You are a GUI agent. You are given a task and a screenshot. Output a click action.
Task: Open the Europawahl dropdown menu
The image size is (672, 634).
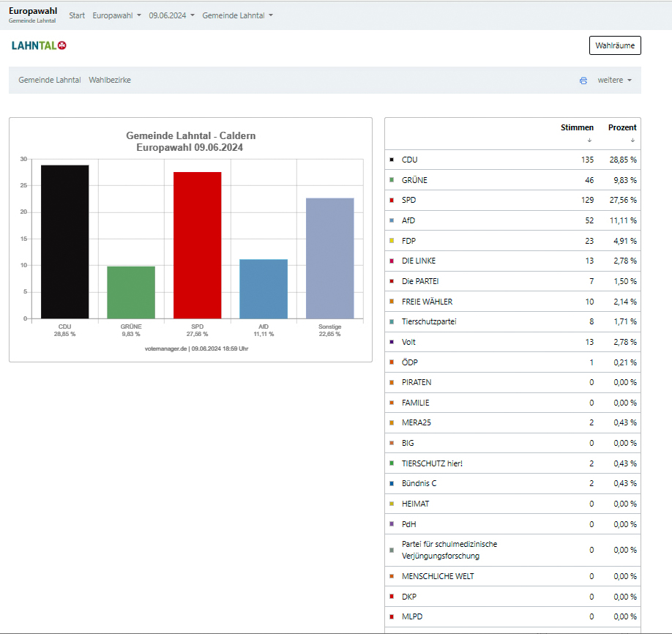(x=116, y=15)
